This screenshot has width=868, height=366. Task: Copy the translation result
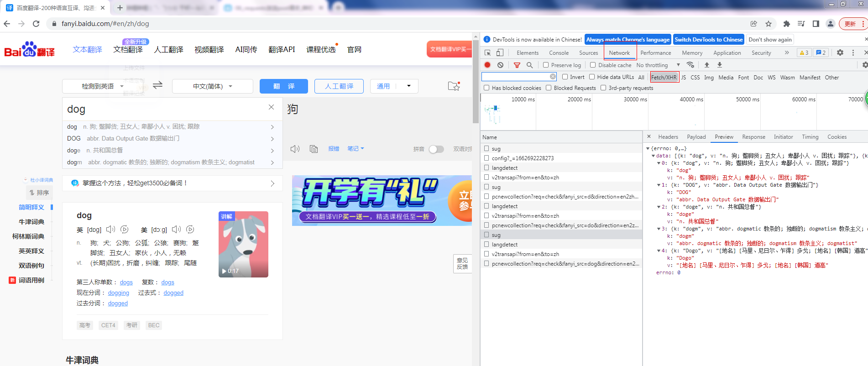tap(314, 149)
